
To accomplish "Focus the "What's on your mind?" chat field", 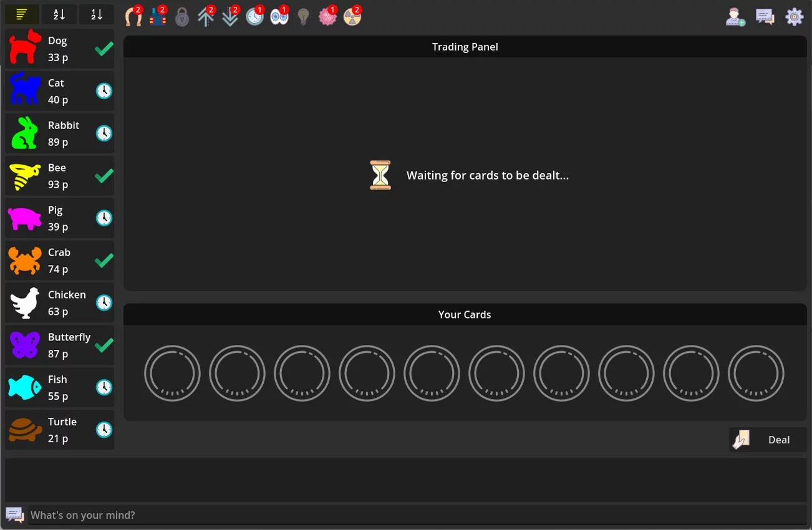I will click(417, 515).
